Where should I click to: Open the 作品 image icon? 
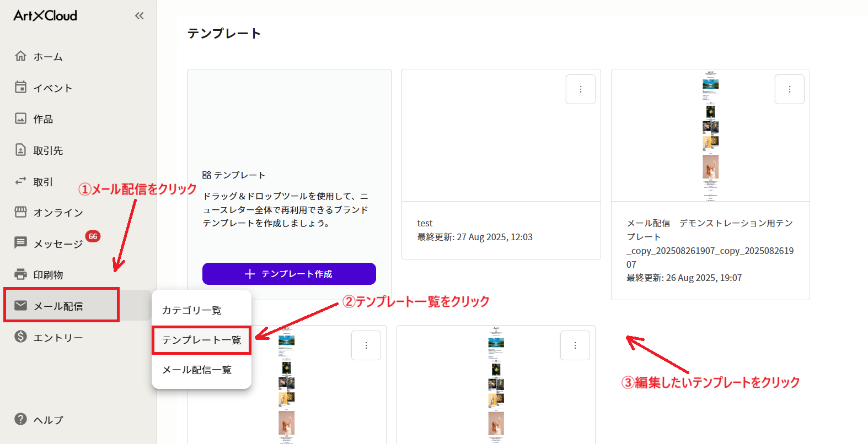20,118
